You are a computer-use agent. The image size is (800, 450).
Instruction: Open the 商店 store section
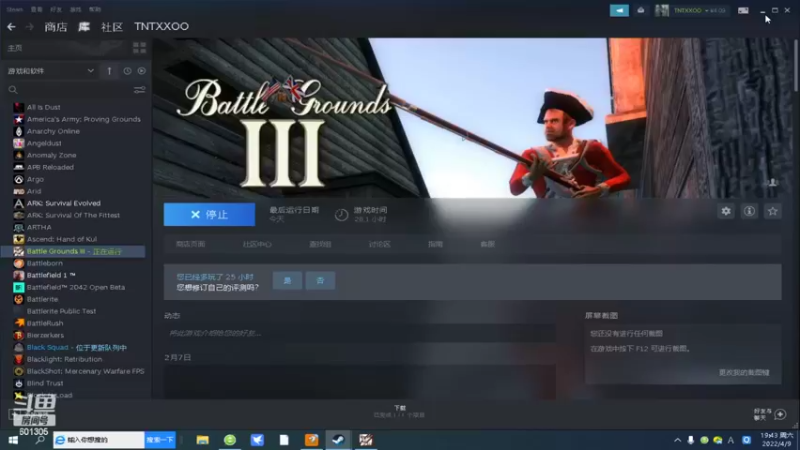pos(56,27)
